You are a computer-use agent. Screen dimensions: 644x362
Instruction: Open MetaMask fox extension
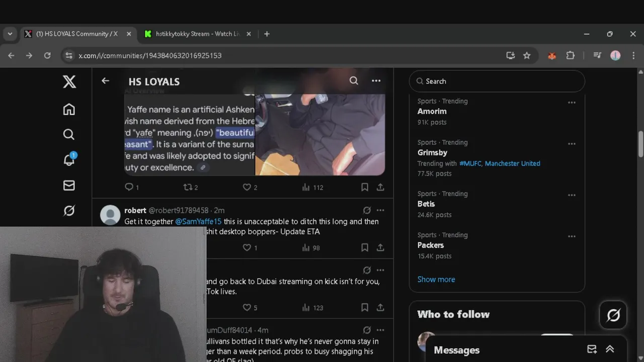(552, 55)
